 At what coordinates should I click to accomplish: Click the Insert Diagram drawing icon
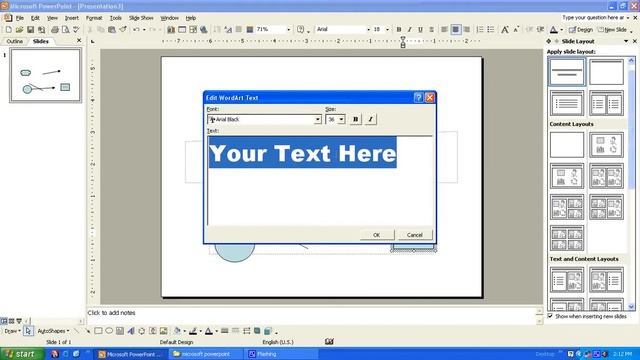(x=142, y=331)
